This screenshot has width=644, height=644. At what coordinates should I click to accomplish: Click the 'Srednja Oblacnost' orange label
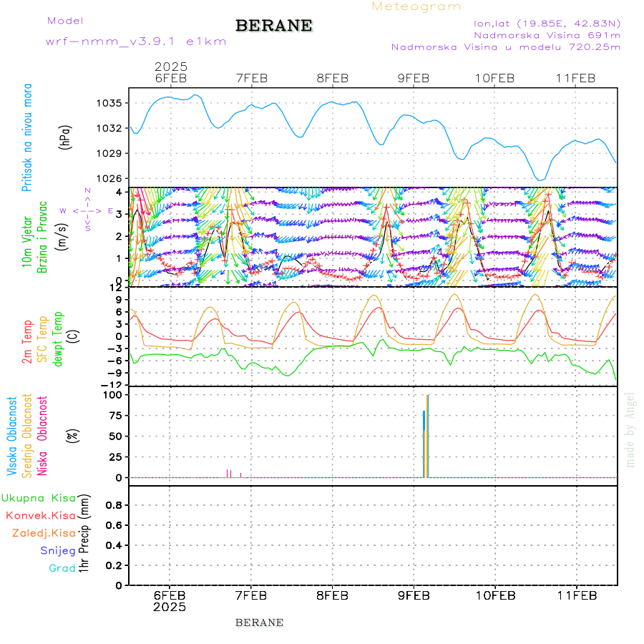(27, 436)
